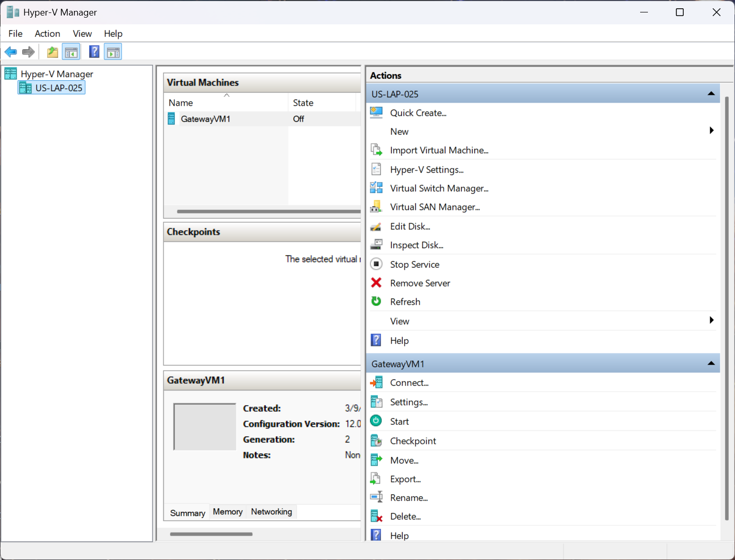The height and width of the screenshot is (560, 735).
Task: Click the Off state cell of GatewayVM1
Action: [299, 119]
